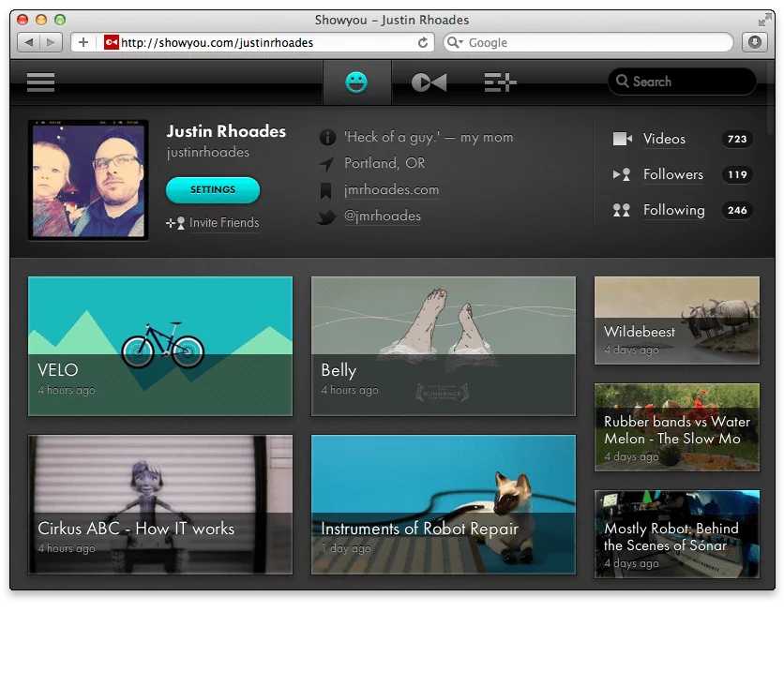Click the plus add bookmark button
The width and height of the screenshot is (784, 686).
(x=83, y=42)
